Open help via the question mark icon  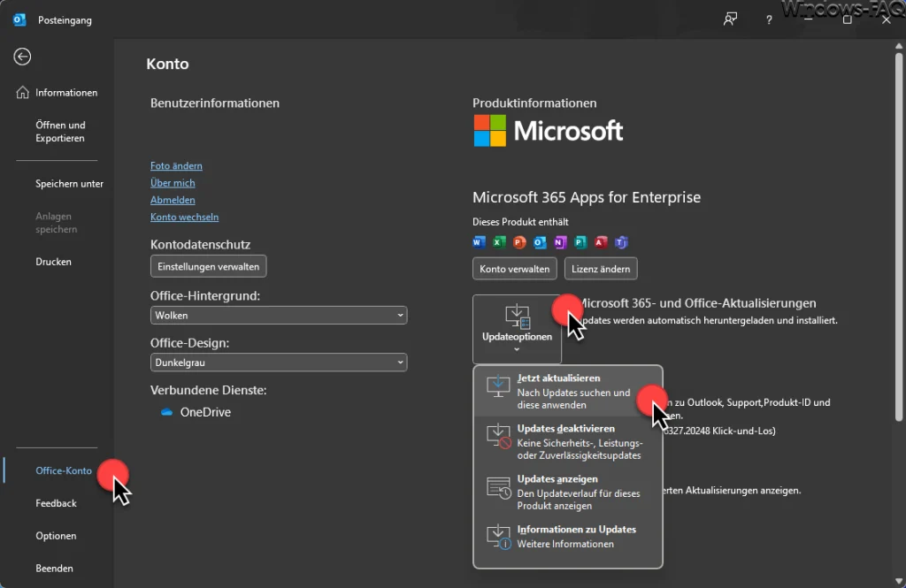[x=769, y=20]
